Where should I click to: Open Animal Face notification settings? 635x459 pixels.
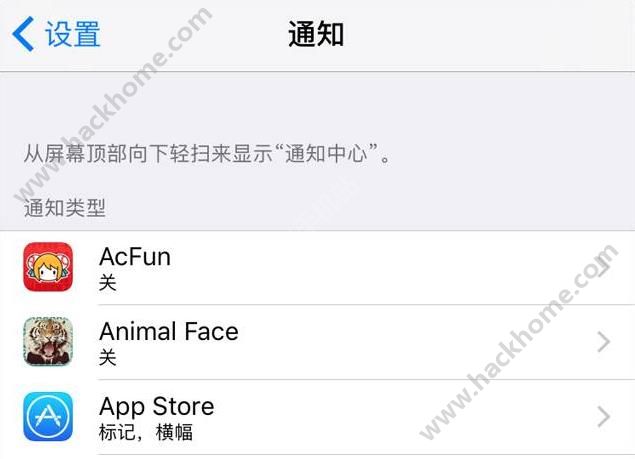coord(318,342)
